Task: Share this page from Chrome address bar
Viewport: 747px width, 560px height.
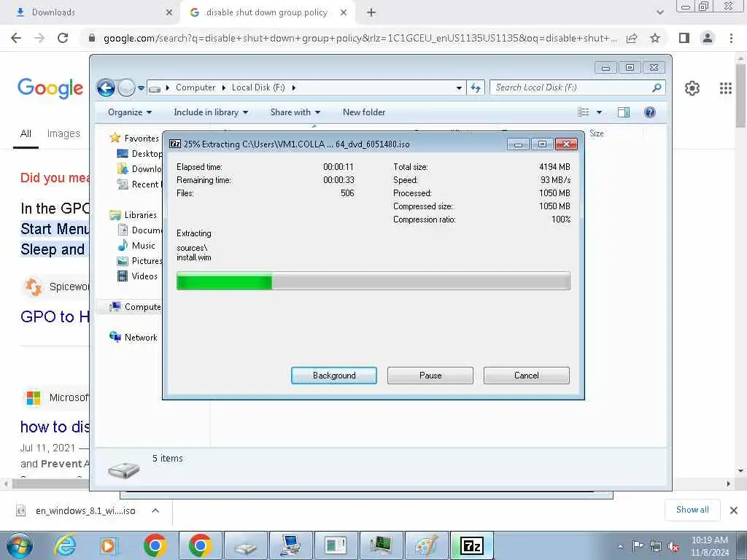Action: tap(632, 38)
